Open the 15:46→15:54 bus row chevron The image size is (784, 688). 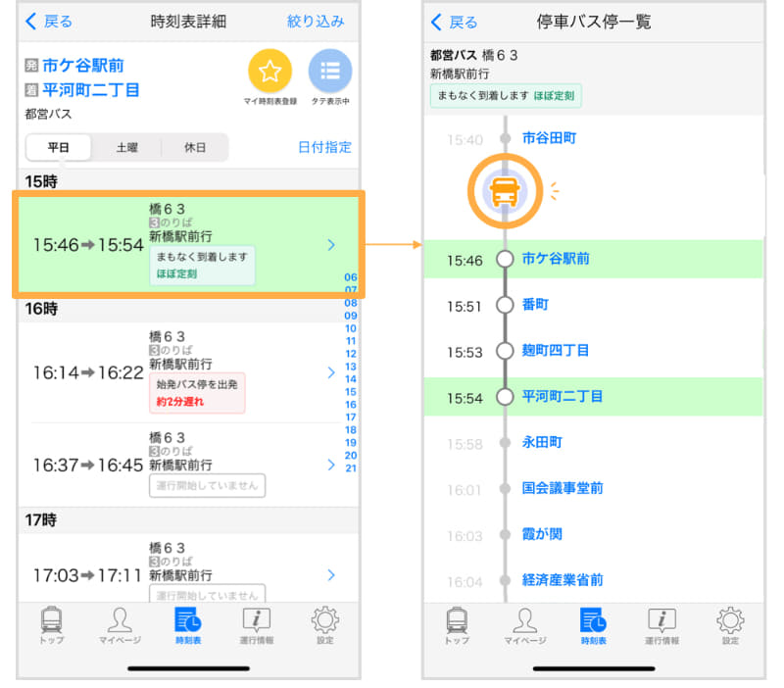(331, 244)
